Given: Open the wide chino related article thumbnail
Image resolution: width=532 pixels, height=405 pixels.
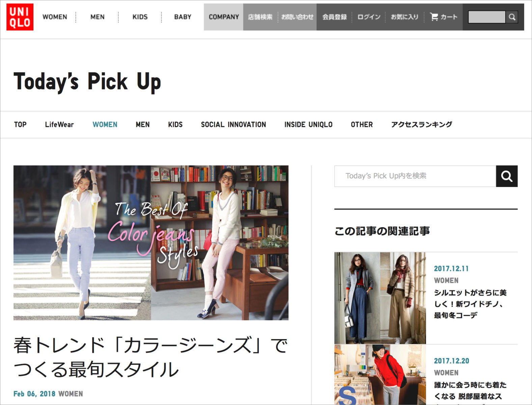Looking at the screenshot, I should point(380,298).
